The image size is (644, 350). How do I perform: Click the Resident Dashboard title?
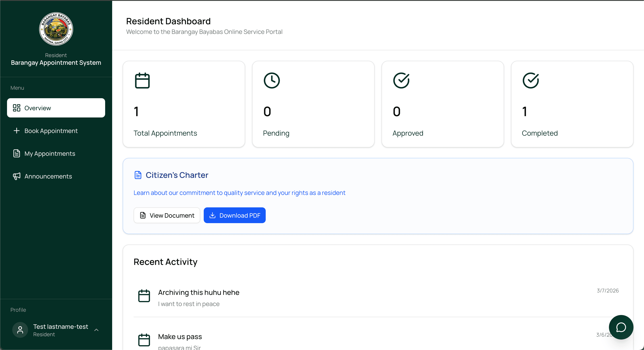pyautogui.click(x=168, y=21)
